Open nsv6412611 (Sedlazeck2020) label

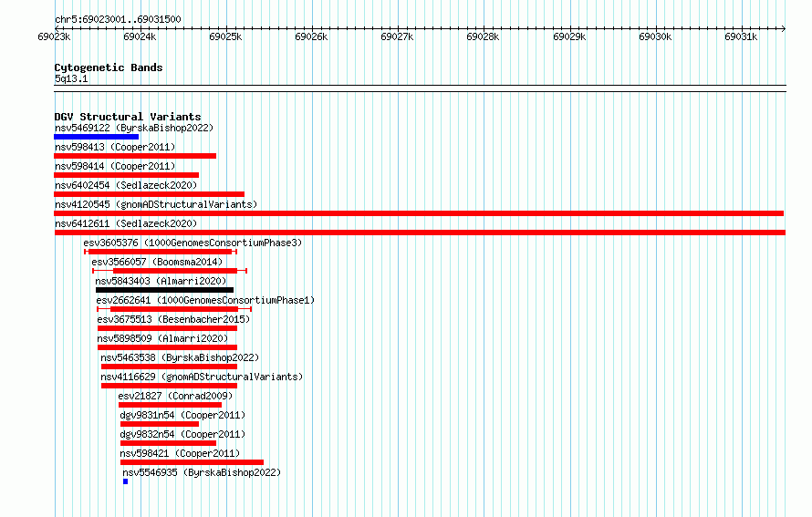tap(126, 223)
